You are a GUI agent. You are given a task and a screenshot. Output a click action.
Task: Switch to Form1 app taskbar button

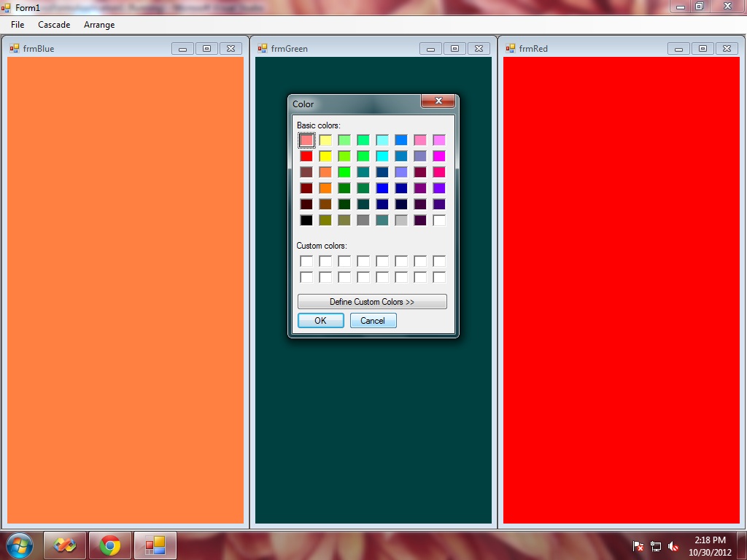click(155, 545)
